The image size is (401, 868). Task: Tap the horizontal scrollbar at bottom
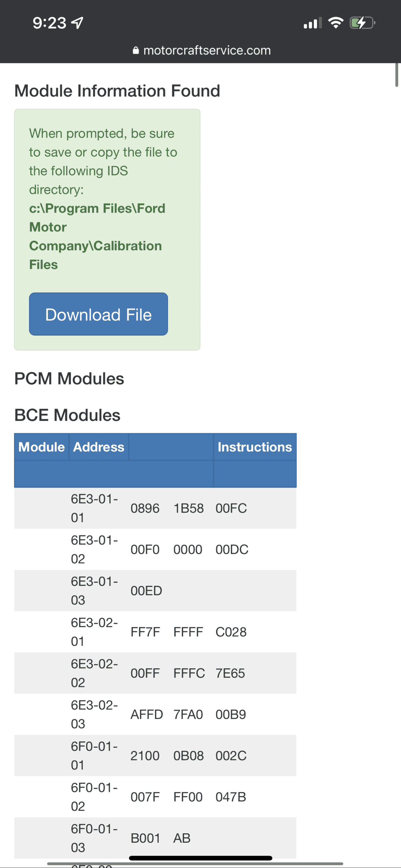tap(195, 864)
